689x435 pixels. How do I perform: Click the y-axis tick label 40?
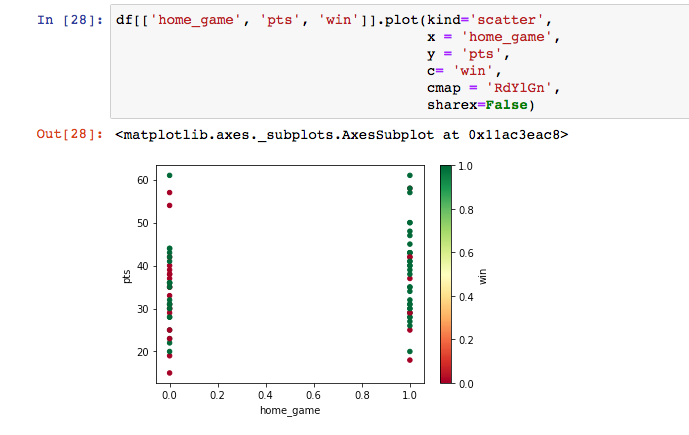[143, 266]
